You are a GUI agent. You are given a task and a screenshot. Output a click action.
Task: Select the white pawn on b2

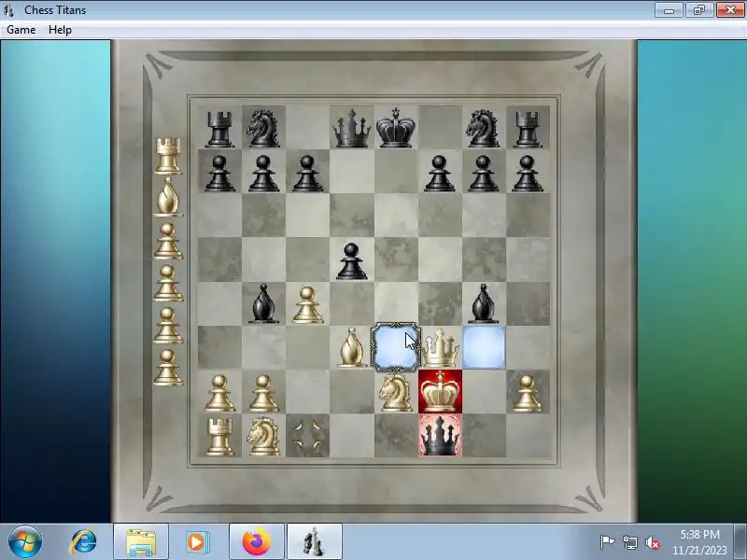point(263,393)
